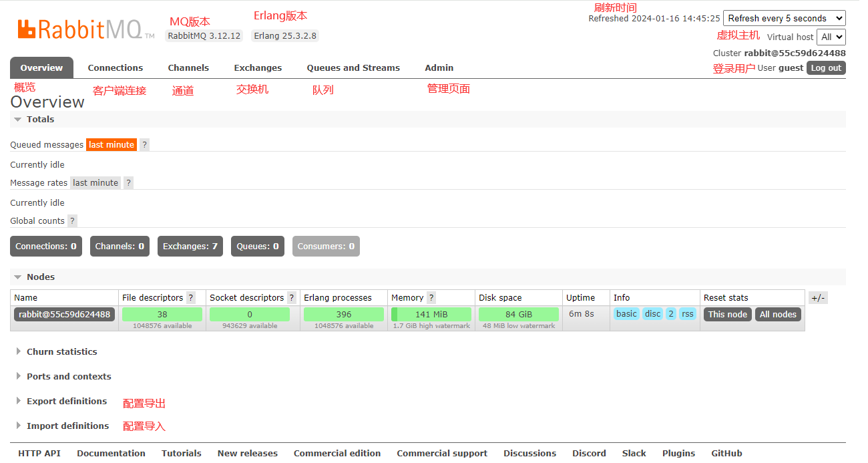The height and width of the screenshot is (463, 868).
Task: Change Queued messages last minute range
Action: [x=112, y=145]
